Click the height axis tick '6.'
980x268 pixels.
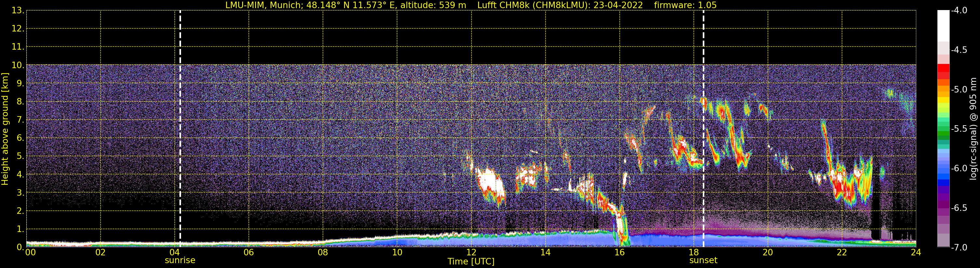(x=20, y=138)
